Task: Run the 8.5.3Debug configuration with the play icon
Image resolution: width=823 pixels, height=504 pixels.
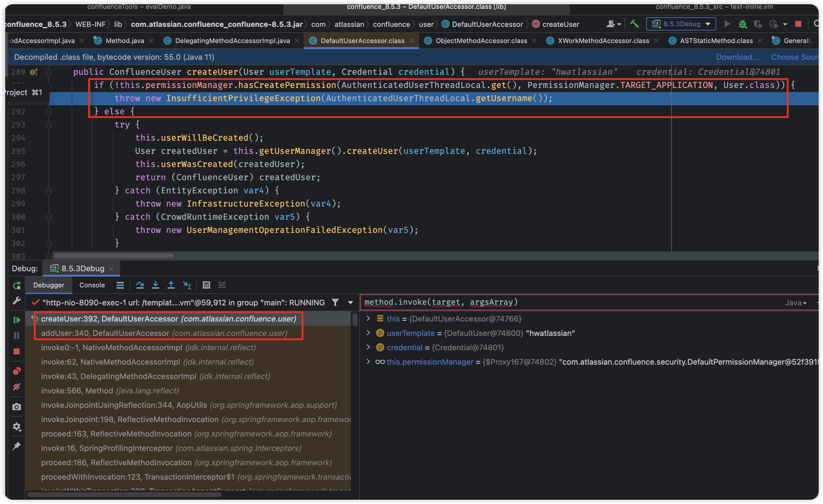Action: click(x=727, y=24)
